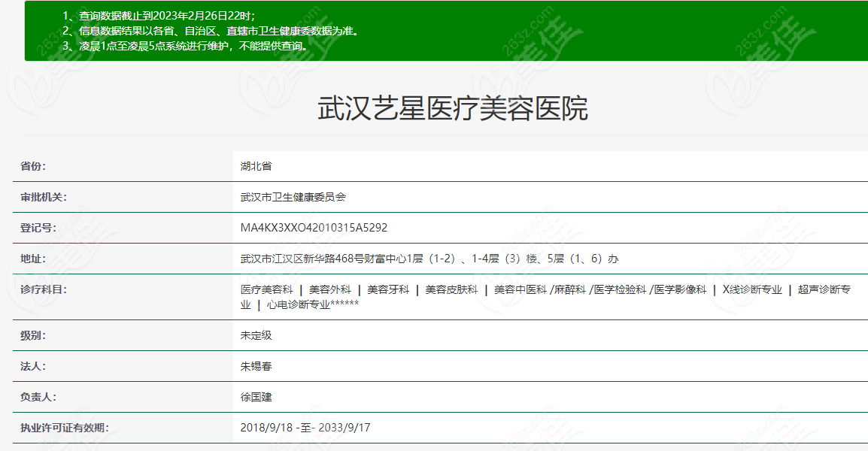Screen dimensions: 868x451
Task: Click notice line about 2023年2月26日22时
Action: pyautogui.click(x=159, y=16)
